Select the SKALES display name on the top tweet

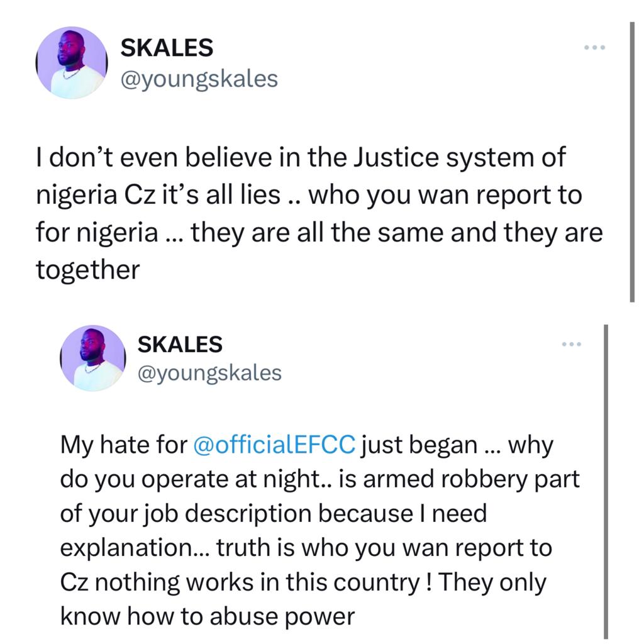coord(166,47)
